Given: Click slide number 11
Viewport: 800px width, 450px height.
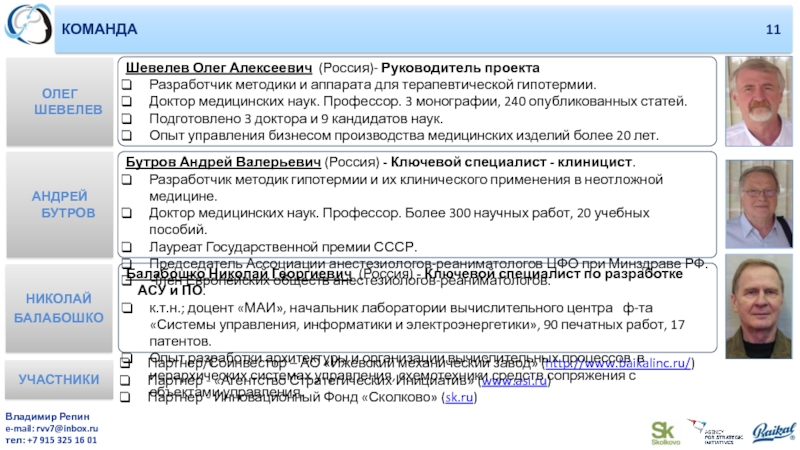Looking at the screenshot, I should [773, 30].
